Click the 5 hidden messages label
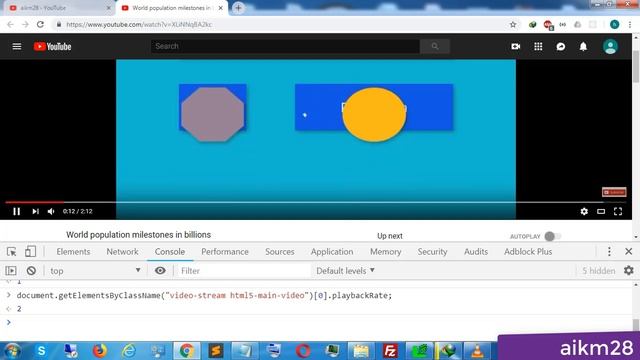Viewport: 640px width, 360px height. click(x=598, y=271)
